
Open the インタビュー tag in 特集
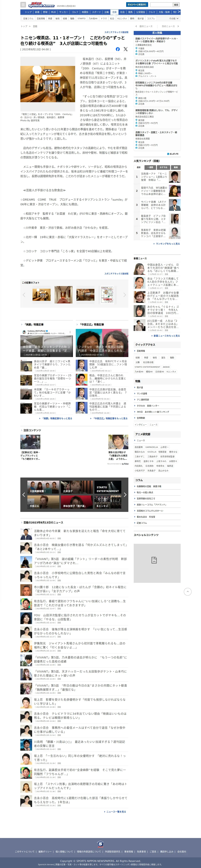coord(141,425)
